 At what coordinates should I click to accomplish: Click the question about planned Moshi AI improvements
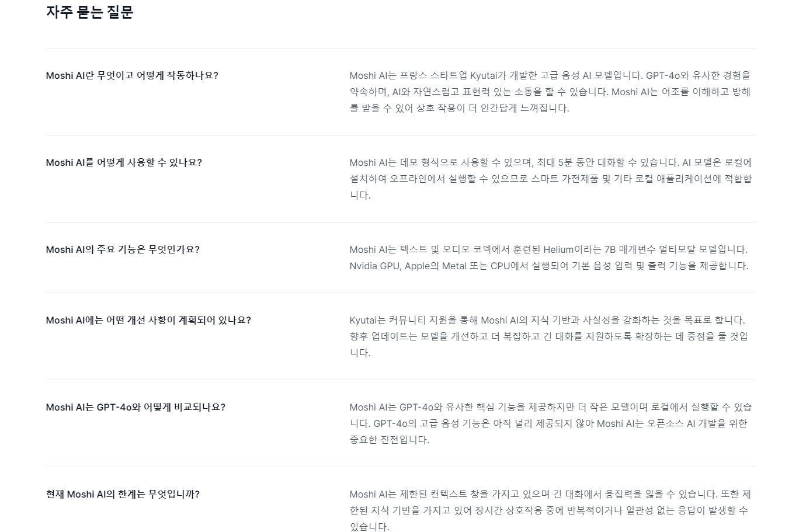(x=148, y=320)
